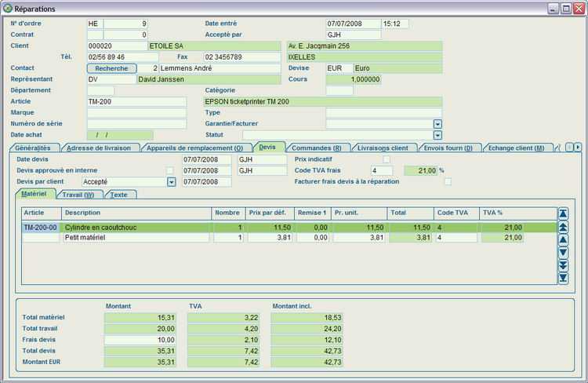The height and width of the screenshot is (383, 588).
Task: Open the Statut dropdown
Action: [437, 135]
